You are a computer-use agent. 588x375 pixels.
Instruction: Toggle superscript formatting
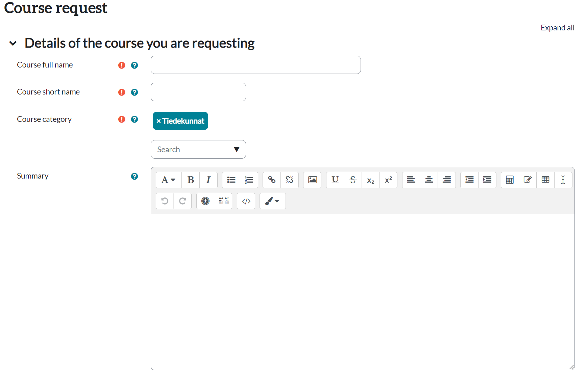pos(388,180)
